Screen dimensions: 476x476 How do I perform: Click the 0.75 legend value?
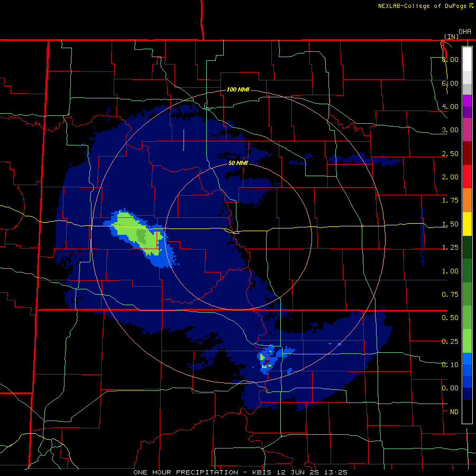click(450, 295)
